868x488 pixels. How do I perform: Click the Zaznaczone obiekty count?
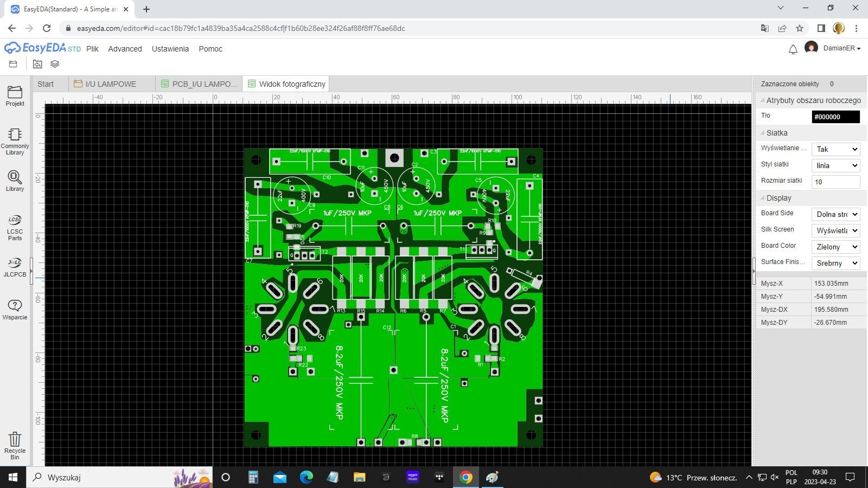[x=832, y=84]
